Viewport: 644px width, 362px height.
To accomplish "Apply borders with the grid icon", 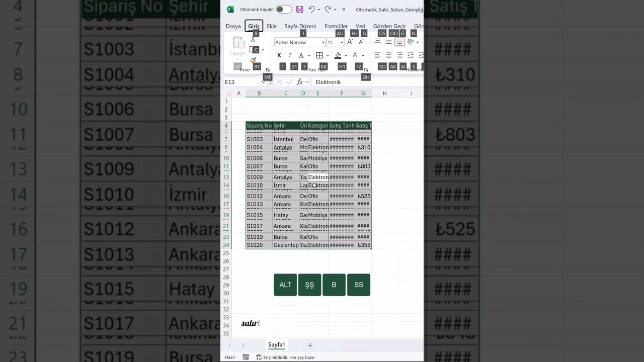I will coord(319,55).
